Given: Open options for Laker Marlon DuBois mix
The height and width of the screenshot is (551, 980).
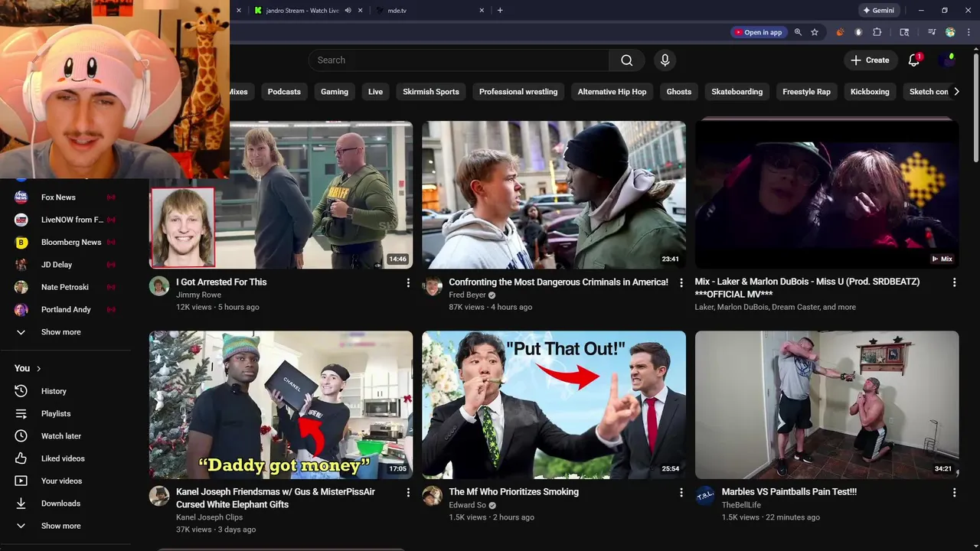Looking at the screenshot, I should pos(954,282).
